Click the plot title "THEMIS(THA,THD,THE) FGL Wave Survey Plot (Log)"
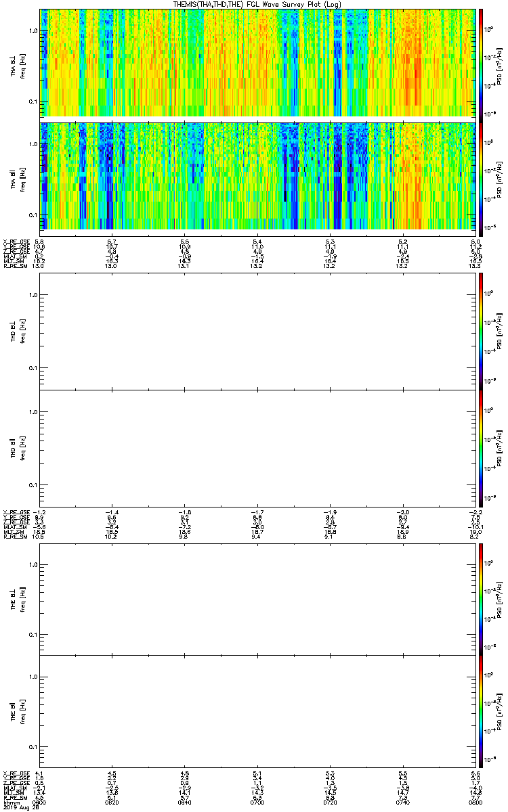 coord(257,4)
